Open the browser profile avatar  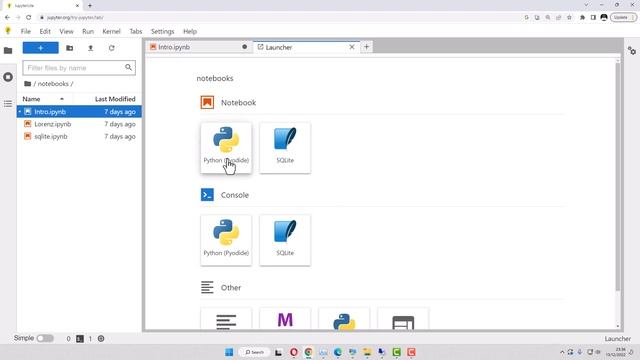(604, 18)
